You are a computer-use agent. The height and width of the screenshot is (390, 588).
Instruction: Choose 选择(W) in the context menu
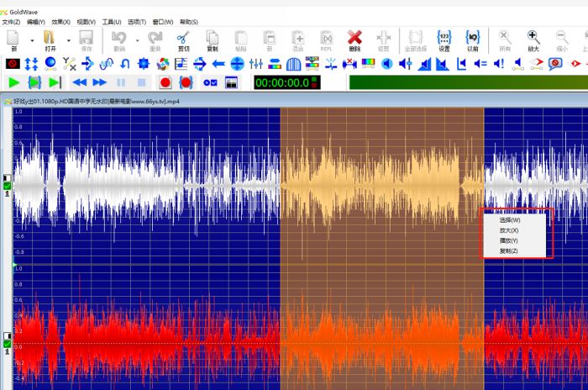tap(509, 220)
